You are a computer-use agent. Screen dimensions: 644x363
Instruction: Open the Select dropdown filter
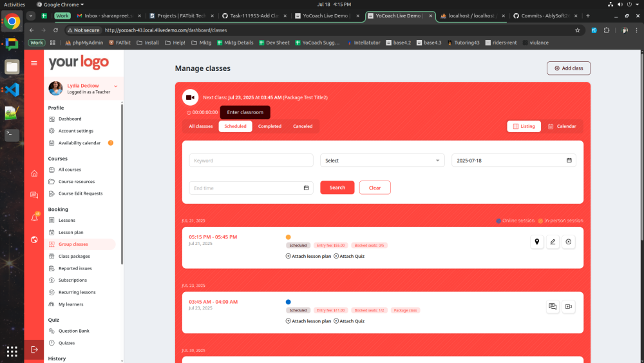pos(382,161)
